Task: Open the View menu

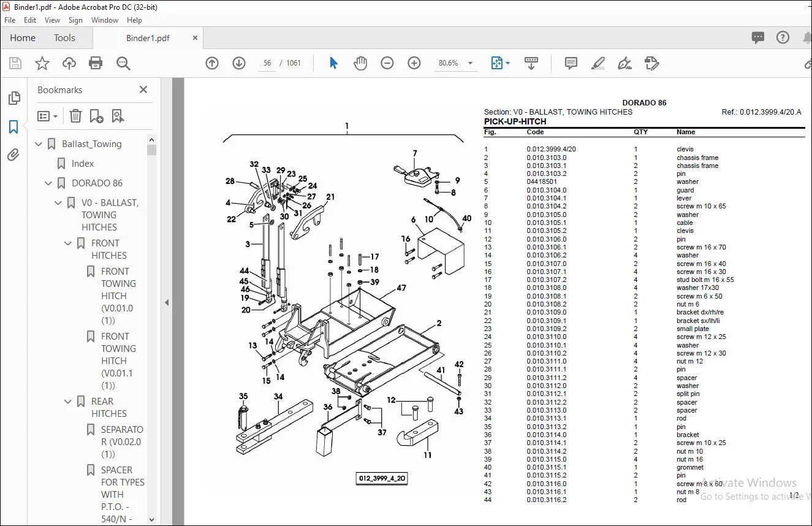Action: tap(53, 20)
